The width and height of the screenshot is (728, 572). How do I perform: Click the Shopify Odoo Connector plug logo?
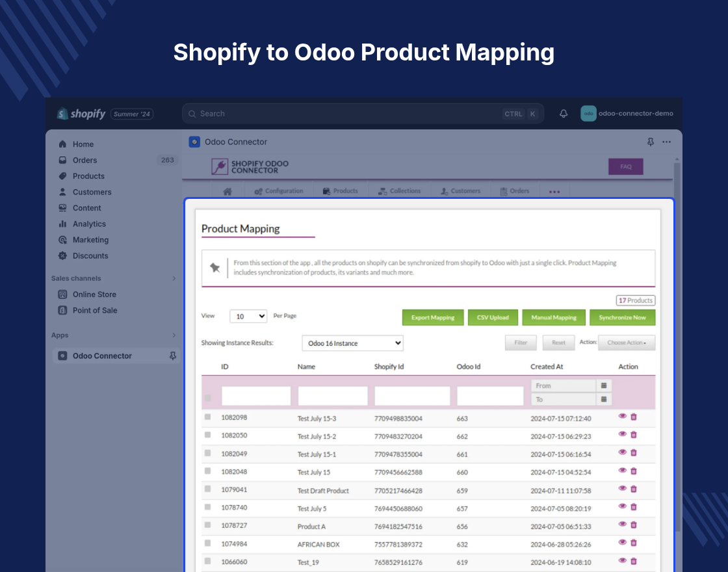pyautogui.click(x=220, y=166)
